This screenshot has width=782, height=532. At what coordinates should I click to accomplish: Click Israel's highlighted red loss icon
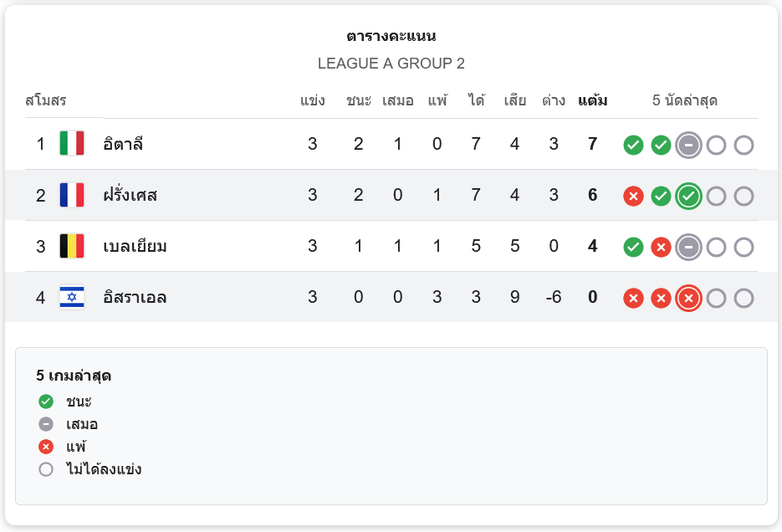(x=688, y=299)
